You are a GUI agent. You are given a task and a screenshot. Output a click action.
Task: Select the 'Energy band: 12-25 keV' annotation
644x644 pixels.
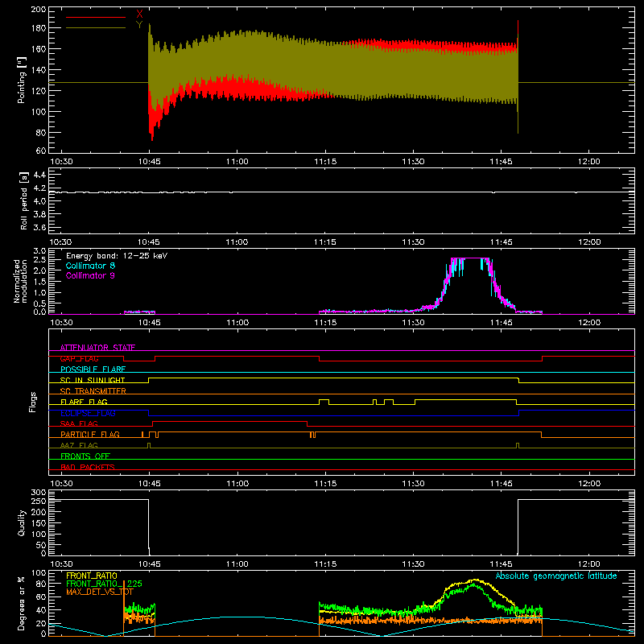(x=117, y=256)
